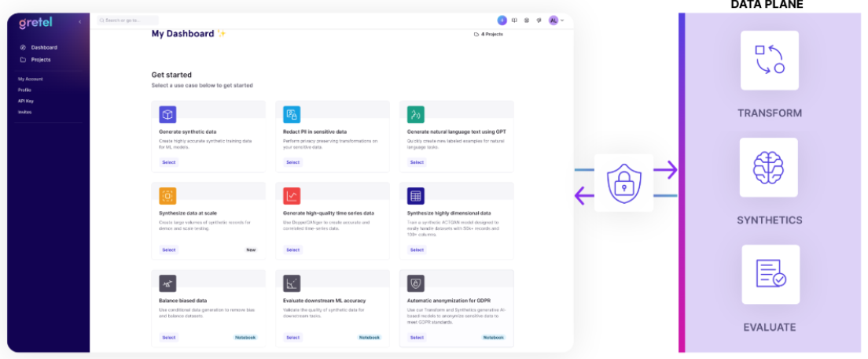This screenshot has height=359, width=868.
Task: Click the gretel logo
Action: tap(35, 23)
